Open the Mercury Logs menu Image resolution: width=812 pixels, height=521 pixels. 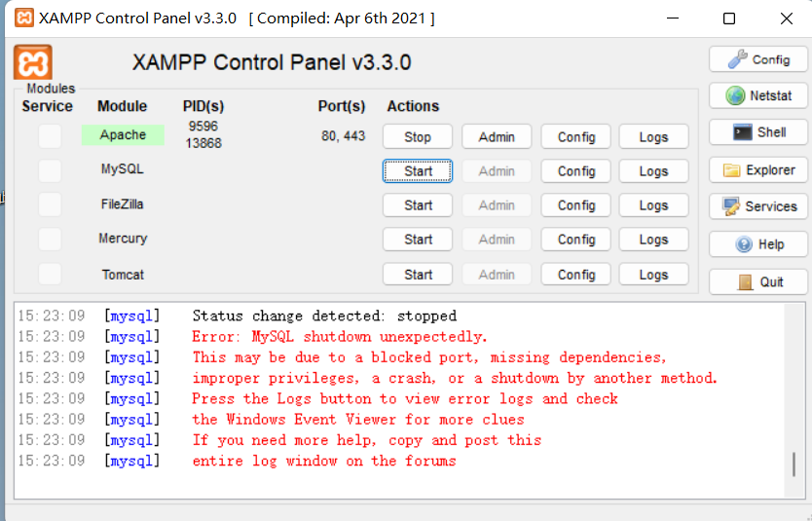coord(653,240)
